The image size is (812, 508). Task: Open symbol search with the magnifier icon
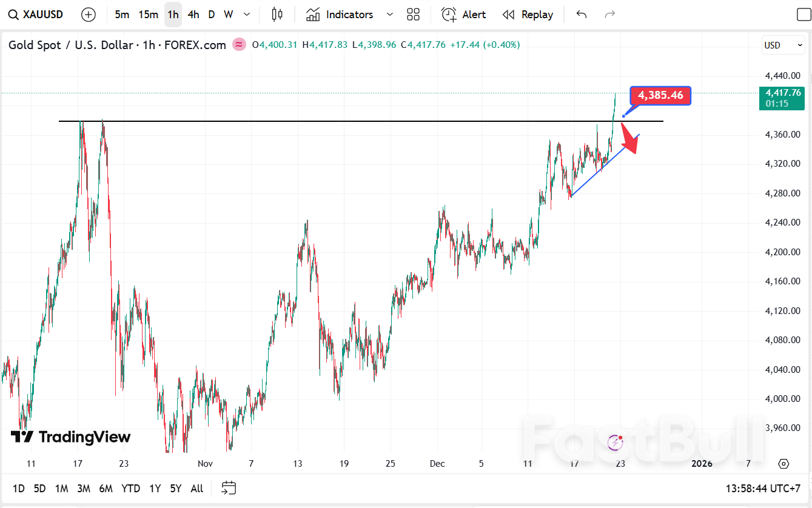[x=13, y=14]
